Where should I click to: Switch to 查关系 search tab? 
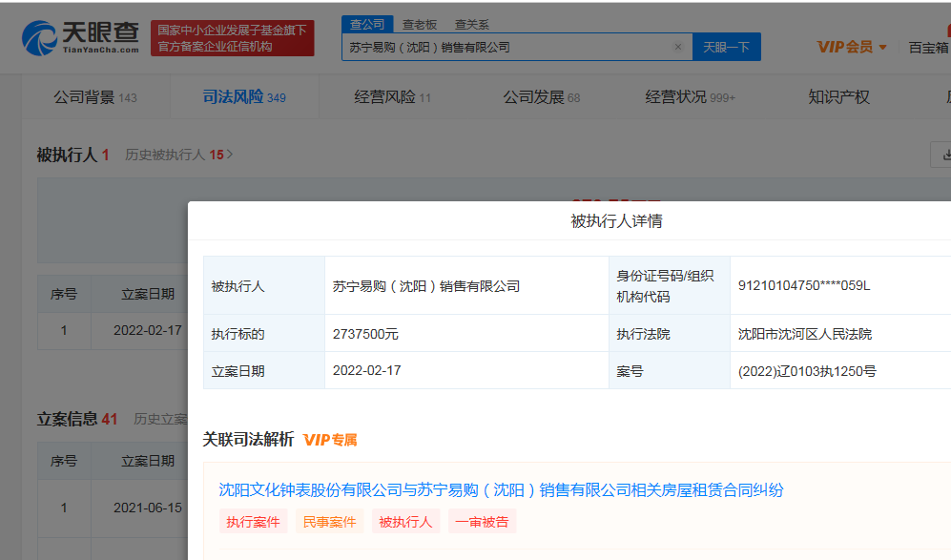[472, 24]
